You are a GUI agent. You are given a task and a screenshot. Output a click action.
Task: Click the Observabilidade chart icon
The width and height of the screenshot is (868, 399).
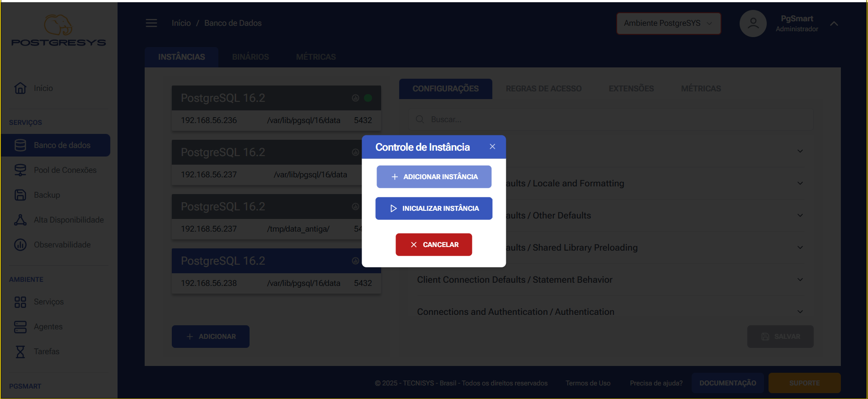coord(20,245)
